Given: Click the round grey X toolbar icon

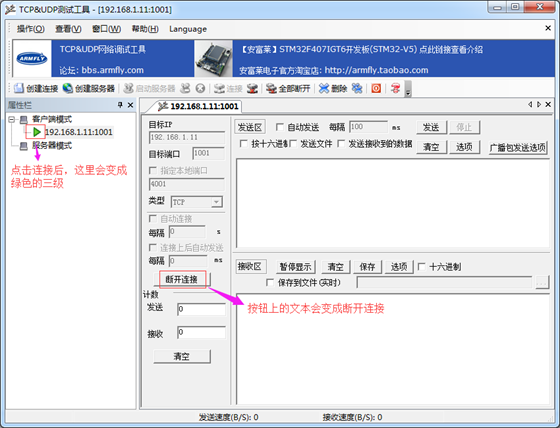Looking at the screenshot, I should coord(200,88).
